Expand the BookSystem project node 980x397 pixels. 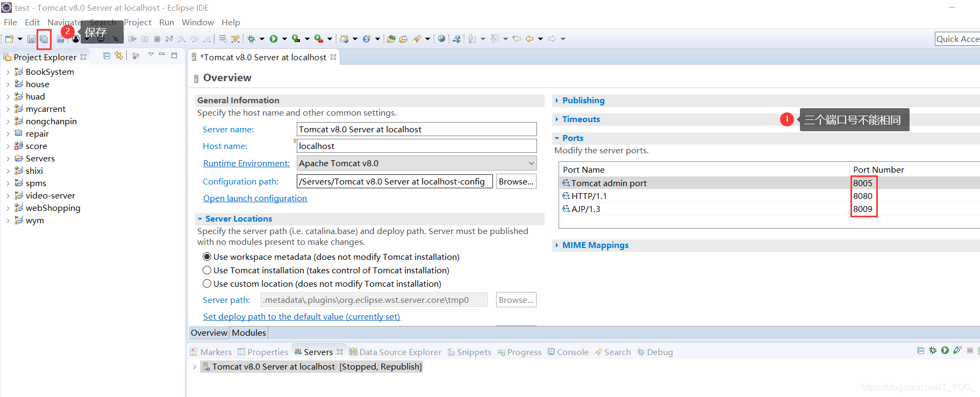coord(8,72)
